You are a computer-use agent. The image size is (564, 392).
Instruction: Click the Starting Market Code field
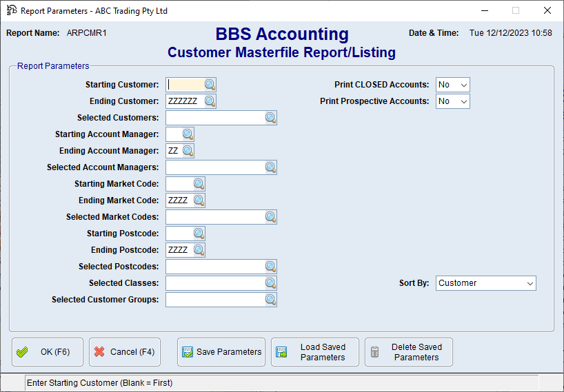(180, 184)
